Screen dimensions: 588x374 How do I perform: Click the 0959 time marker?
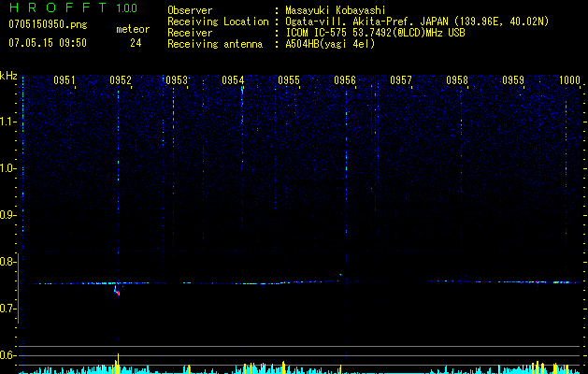pos(513,79)
